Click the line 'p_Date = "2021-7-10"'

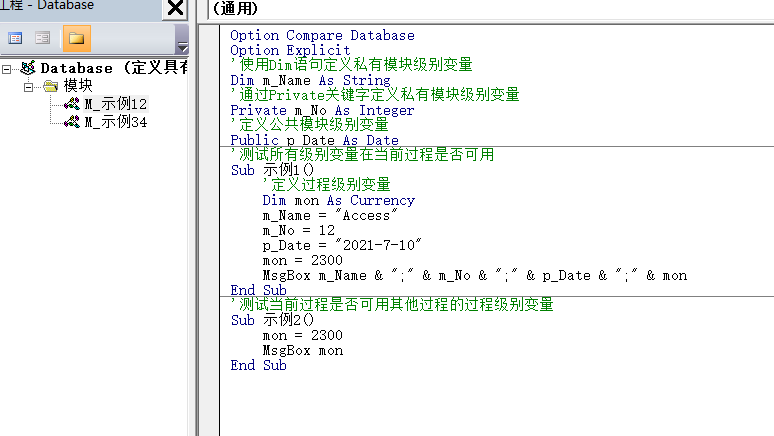(342, 245)
